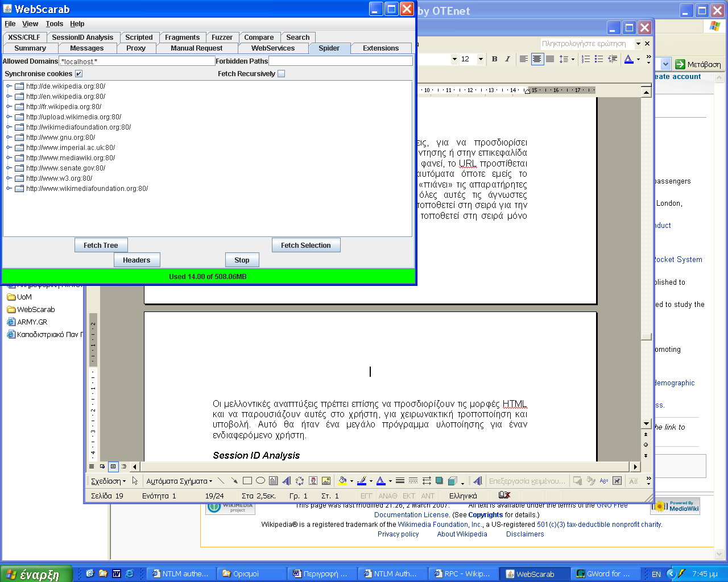Click the line spacing icon in Word
Viewport: 728px width, 582px height.
pyautogui.click(x=564, y=59)
